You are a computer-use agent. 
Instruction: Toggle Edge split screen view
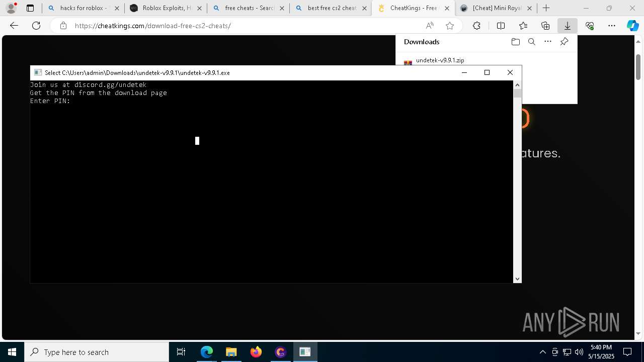point(501,26)
